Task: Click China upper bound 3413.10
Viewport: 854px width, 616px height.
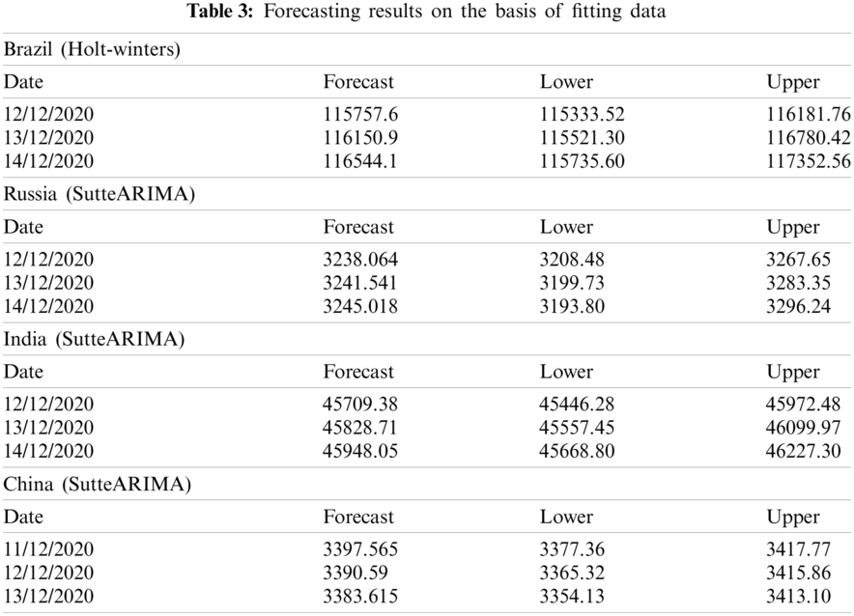Action: tap(803, 596)
